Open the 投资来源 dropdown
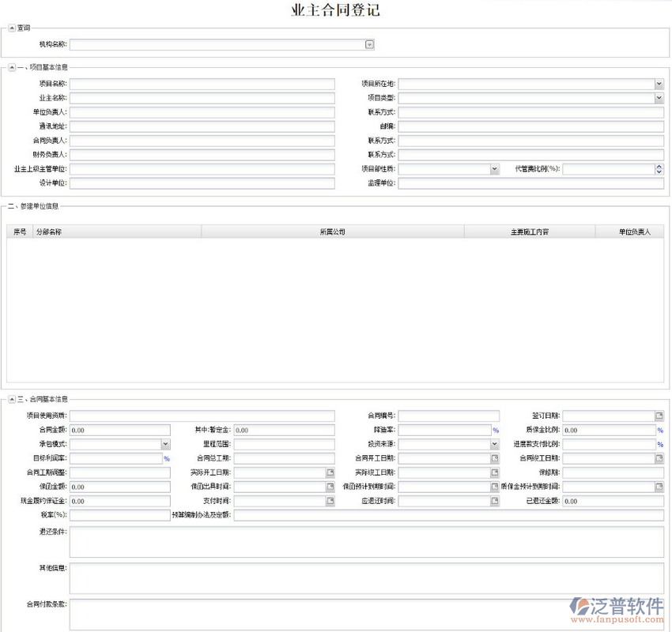672x632 pixels. tap(495, 444)
